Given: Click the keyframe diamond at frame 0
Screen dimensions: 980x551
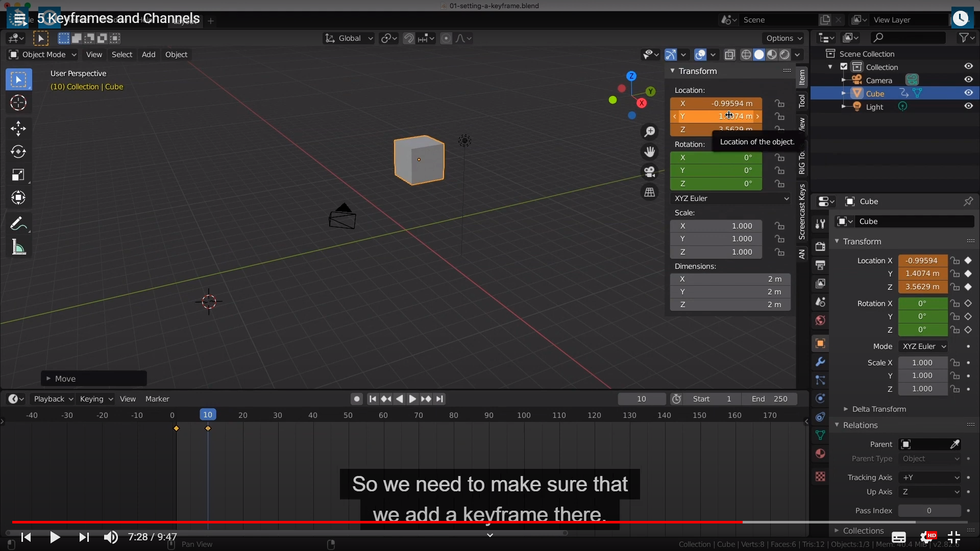Looking at the screenshot, I should point(176,429).
